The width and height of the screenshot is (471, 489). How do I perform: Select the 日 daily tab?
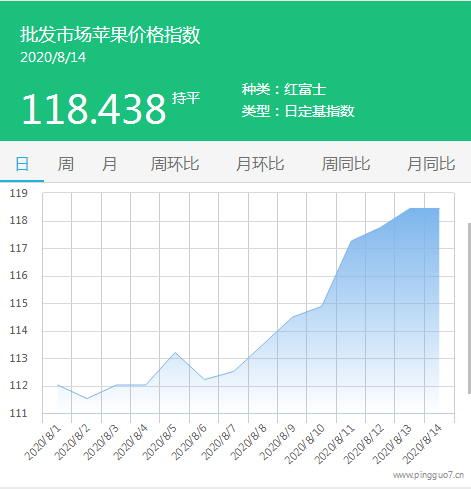pos(22,164)
